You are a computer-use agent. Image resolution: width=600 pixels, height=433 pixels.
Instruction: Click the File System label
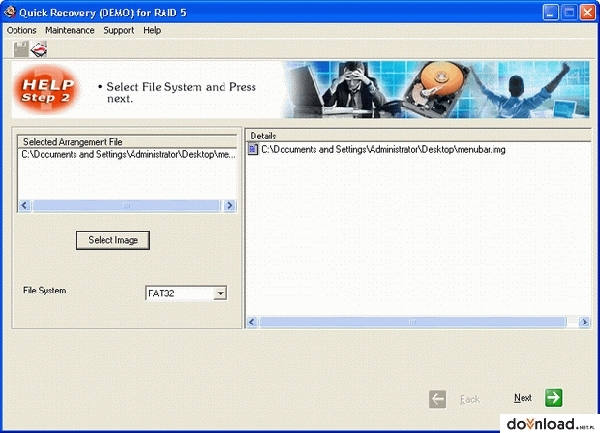44,290
